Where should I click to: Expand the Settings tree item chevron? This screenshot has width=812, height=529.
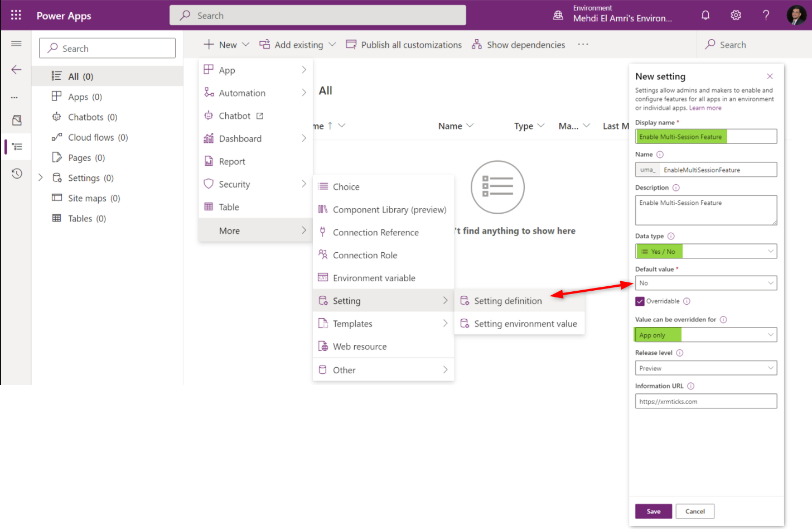40,178
